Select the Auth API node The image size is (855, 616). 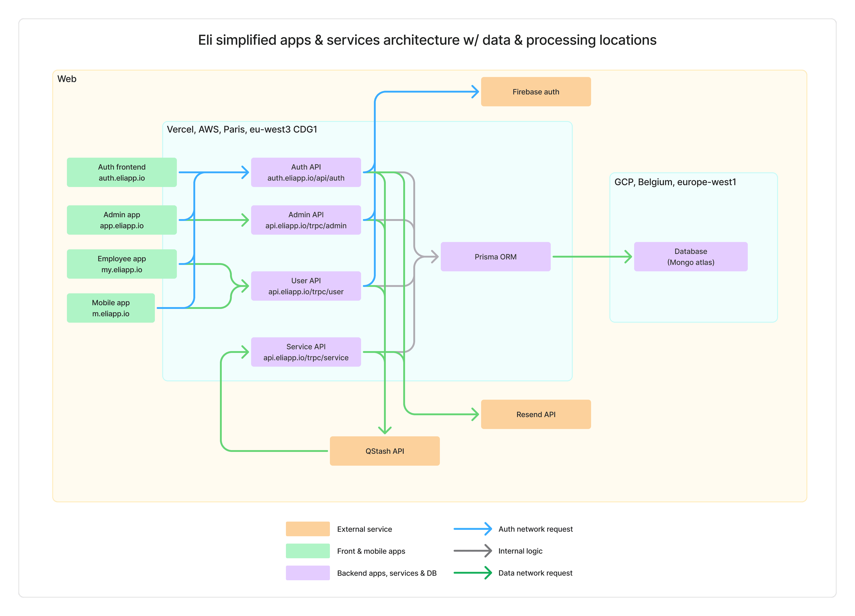tap(306, 172)
